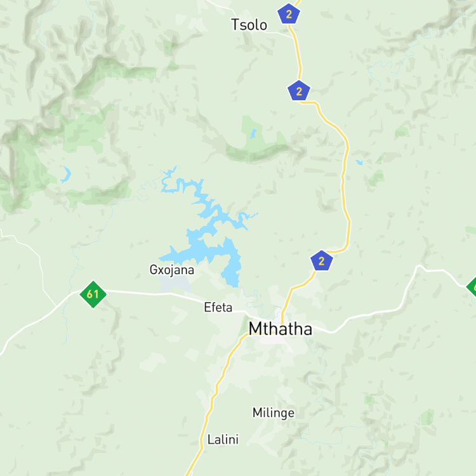Click the Lalini place label
This screenshot has height=476, width=476.
(x=223, y=439)
